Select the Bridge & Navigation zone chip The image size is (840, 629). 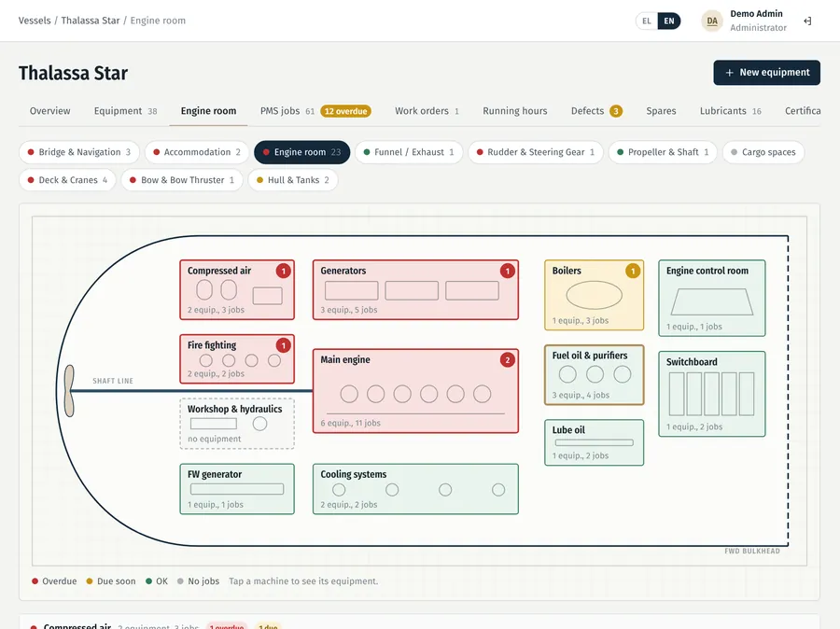(79, 152)
